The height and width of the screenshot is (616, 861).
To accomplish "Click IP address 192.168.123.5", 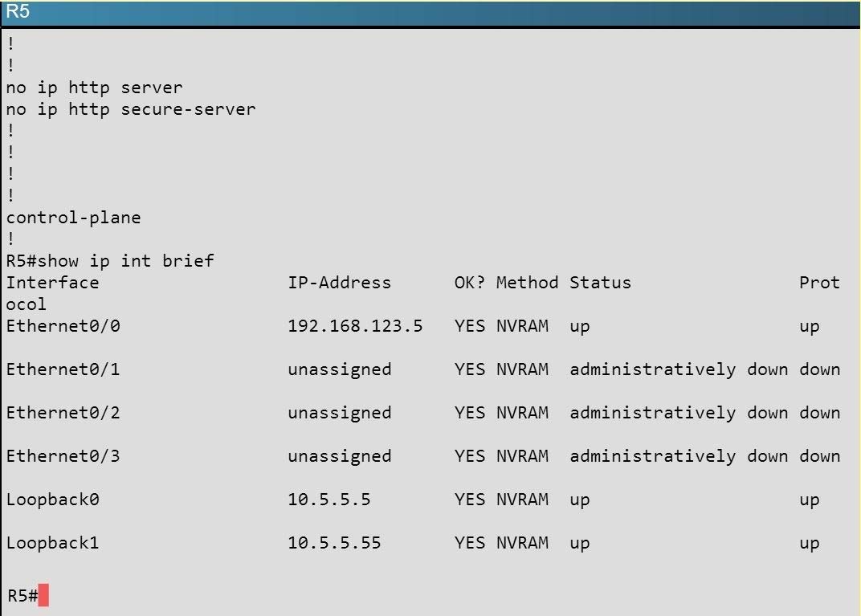I will [355, 326].
